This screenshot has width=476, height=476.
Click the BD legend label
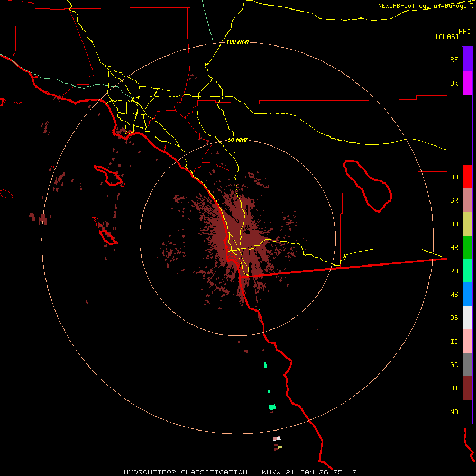click(x=454, y=224)
